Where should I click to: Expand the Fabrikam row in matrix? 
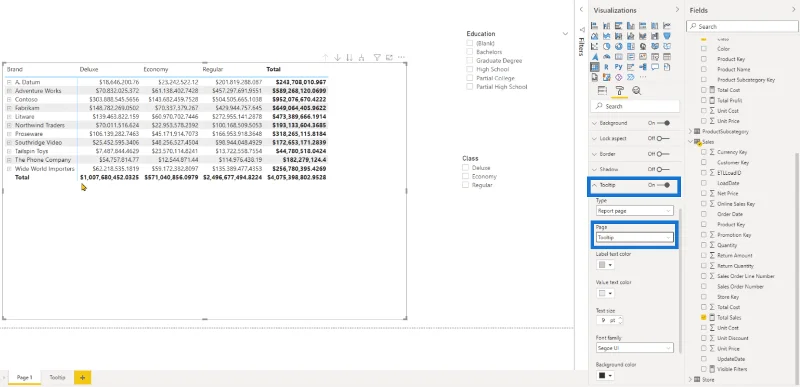(9, 108)
